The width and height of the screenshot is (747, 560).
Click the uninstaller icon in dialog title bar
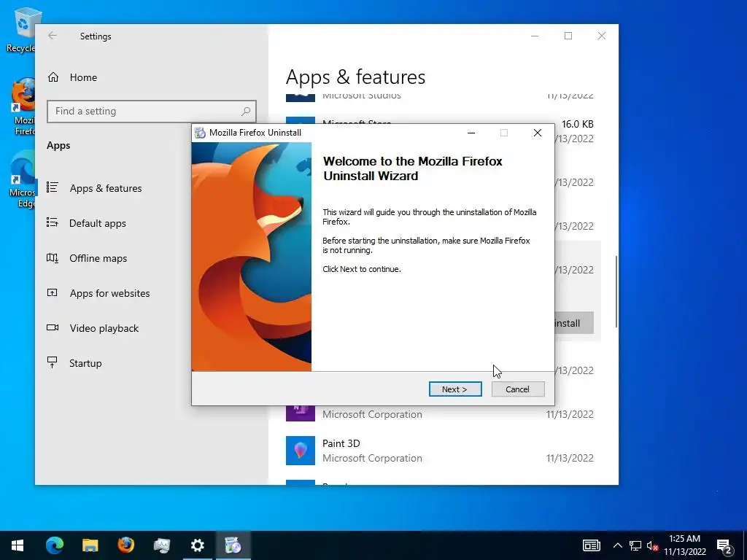tap(200, 133)
